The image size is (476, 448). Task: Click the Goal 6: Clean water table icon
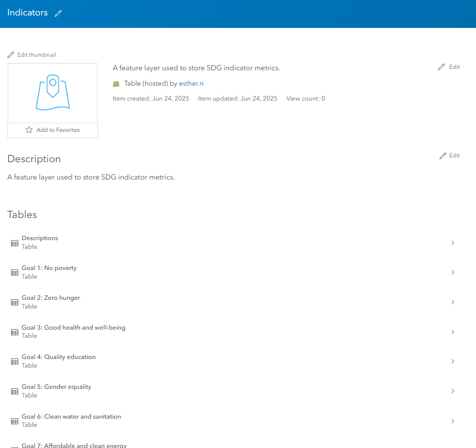click(13, 421)
